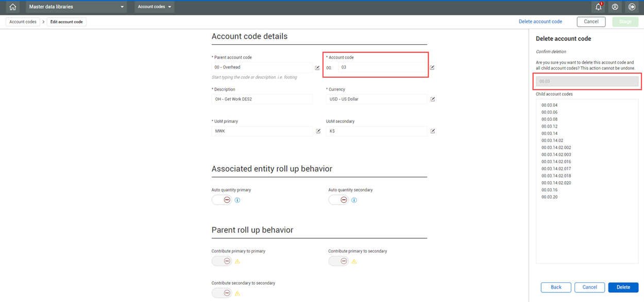
Task: Toggle Contribute primary to primary switch
Action: (222, 261)
